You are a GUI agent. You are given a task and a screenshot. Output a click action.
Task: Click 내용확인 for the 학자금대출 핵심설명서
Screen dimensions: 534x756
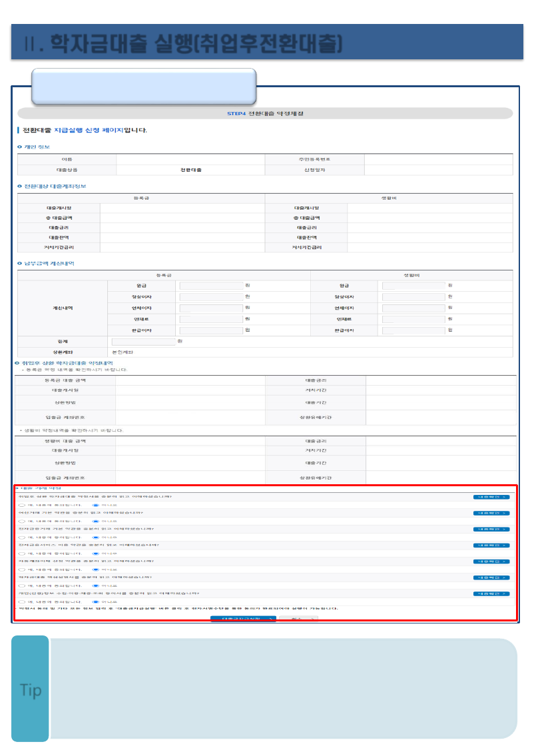pos(491,577)
